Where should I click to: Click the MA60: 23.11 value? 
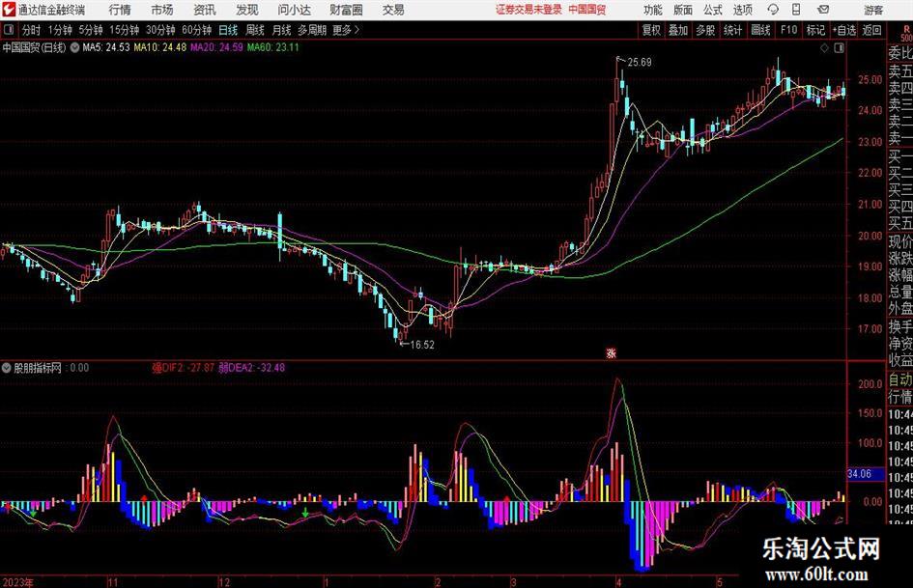(273, 47)
